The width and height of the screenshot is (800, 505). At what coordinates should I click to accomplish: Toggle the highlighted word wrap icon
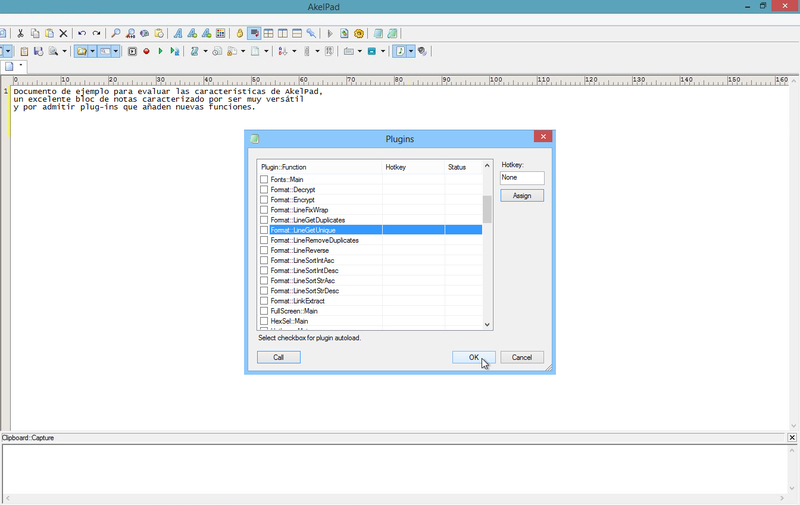254,34
